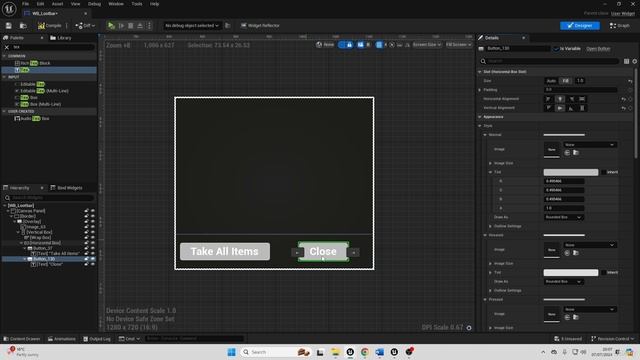
Task: Click the localization None globe icon
Action: coord(325,45)
